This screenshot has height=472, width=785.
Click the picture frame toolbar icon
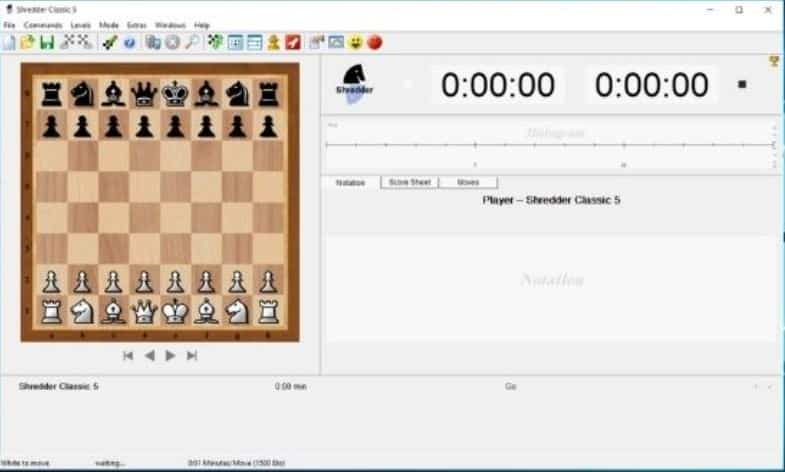[336, 43]
